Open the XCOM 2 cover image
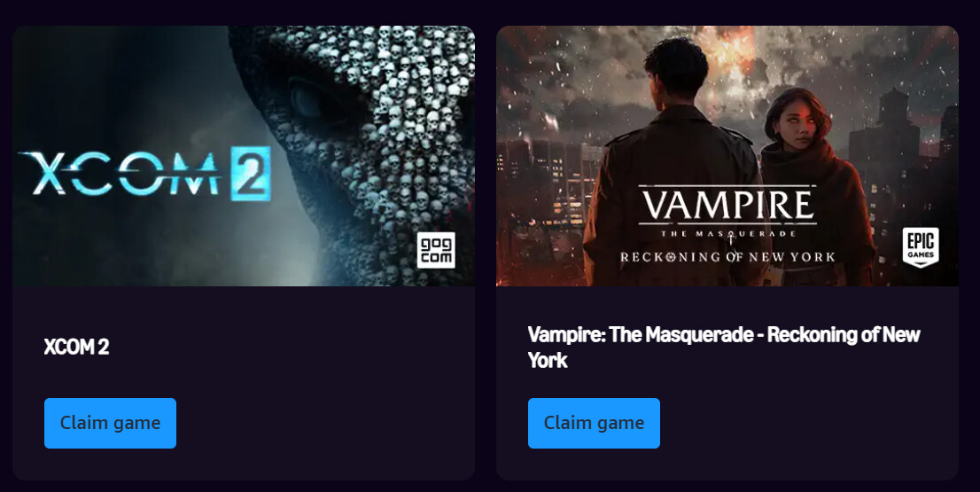980x492 pixels. pyautogui.click(x=244, y=156)
